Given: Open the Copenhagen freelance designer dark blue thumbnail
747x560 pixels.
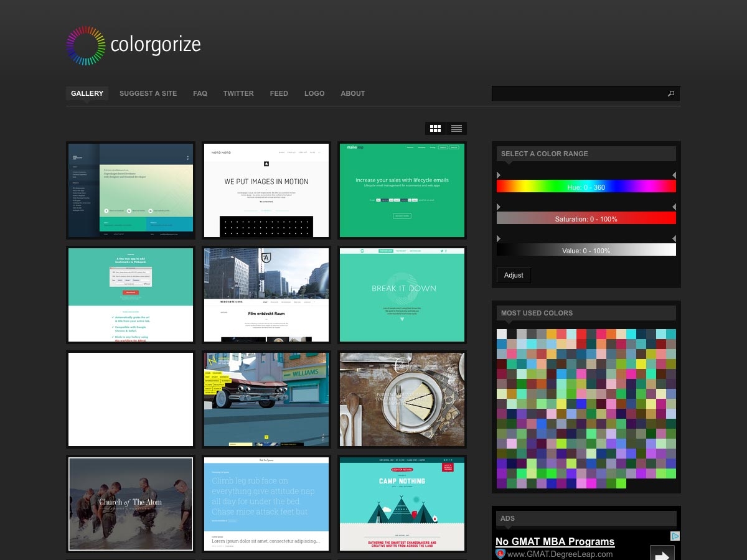Looking at the screenshot, I should [131, 190].
